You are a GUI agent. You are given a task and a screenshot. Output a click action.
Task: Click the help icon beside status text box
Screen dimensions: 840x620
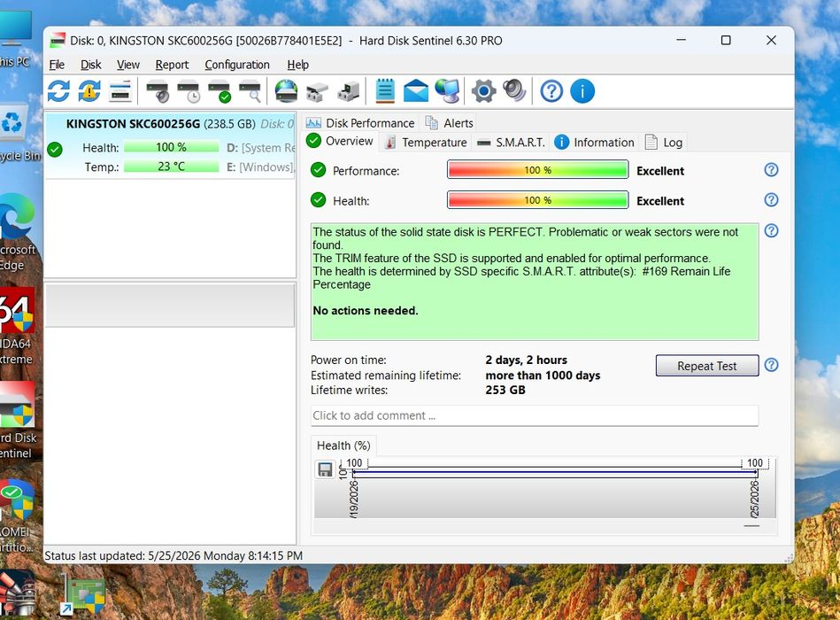771,231
